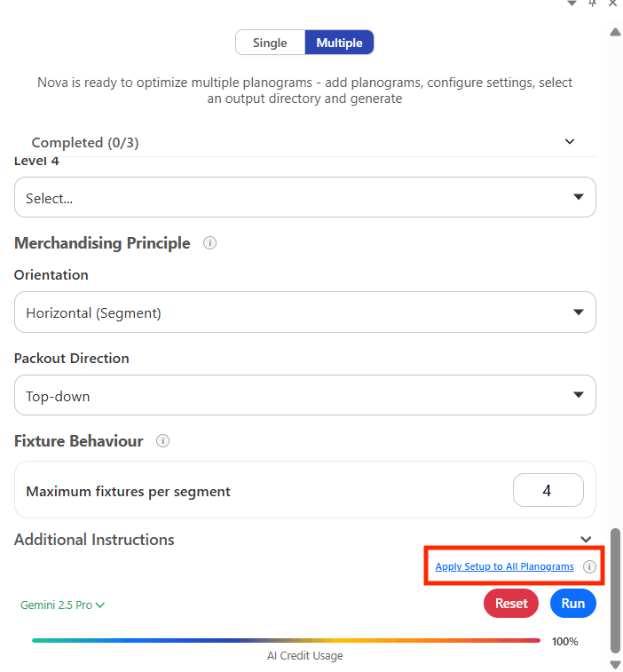Click the pin panel icon

point(593,4)
